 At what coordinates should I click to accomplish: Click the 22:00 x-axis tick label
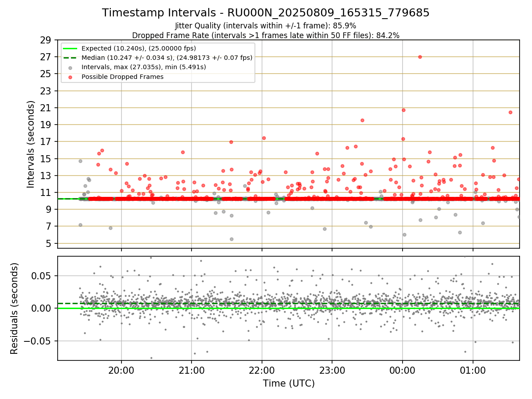[262, 370]
